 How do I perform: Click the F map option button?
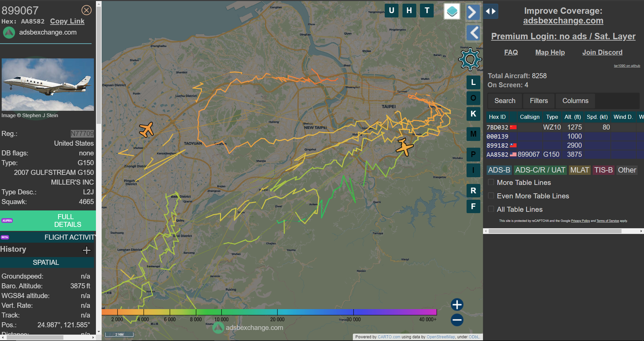pos(473,206)
